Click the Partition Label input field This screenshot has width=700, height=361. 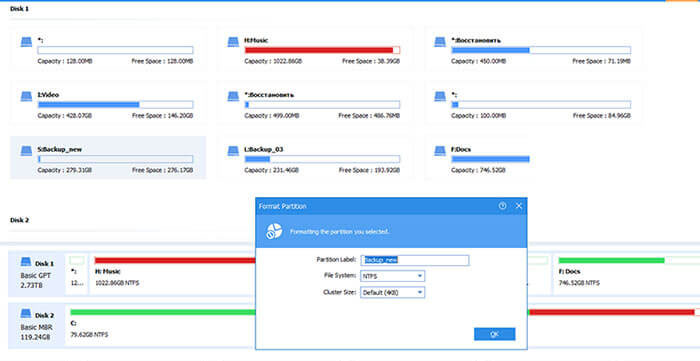tap(415, 260)
